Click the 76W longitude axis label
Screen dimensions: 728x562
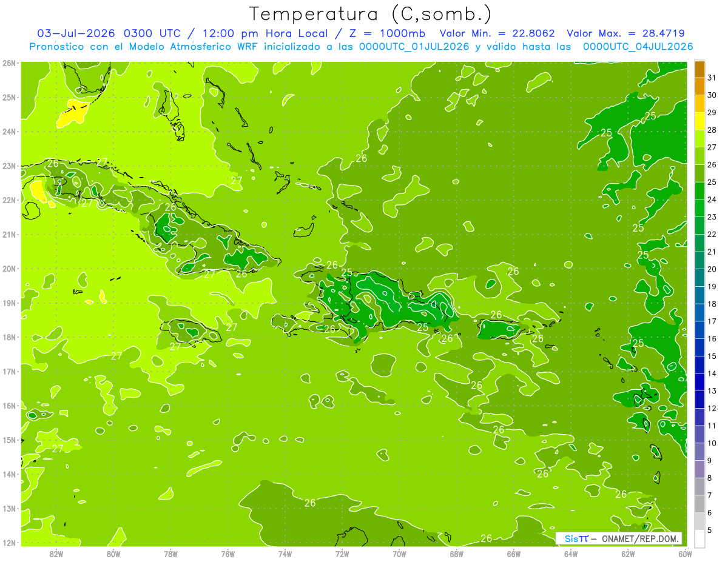pos(227,554)
